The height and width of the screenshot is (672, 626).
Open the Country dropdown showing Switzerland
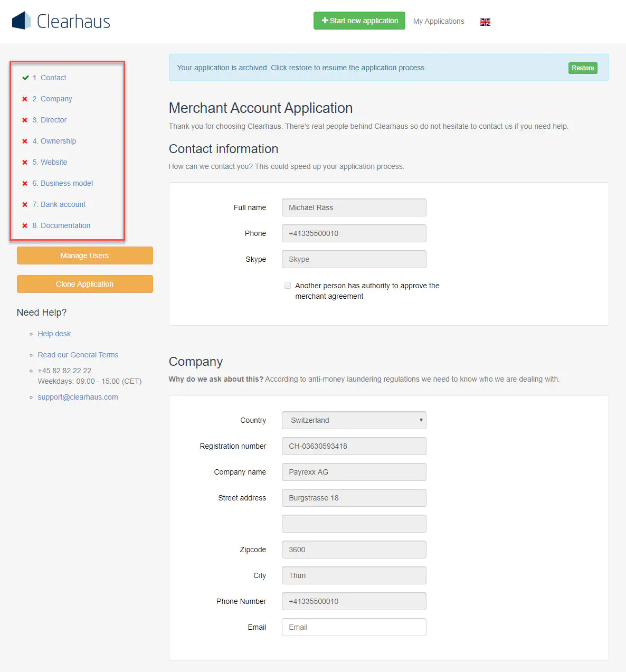tap(354, 420)
